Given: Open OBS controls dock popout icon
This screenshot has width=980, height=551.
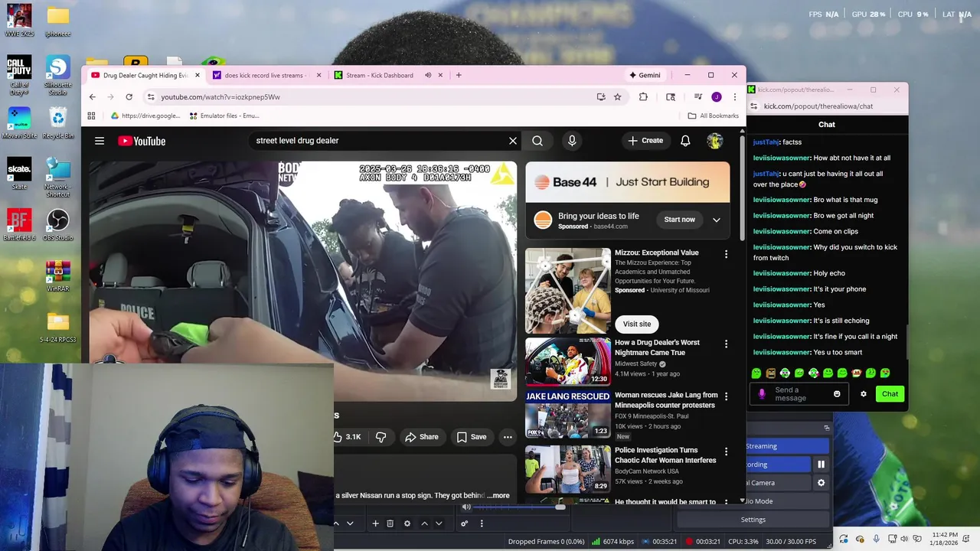Looking at the screenshot, I should 827,428.
